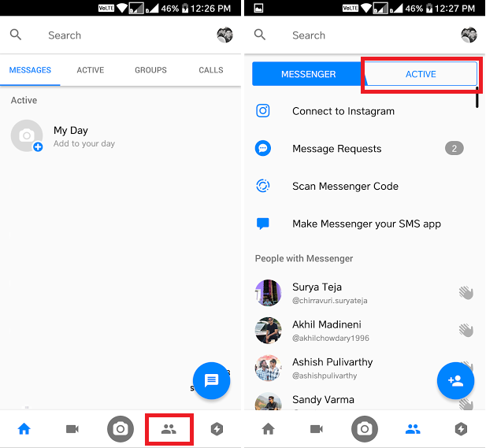The height and width of the screenshot is (448, 486).
Task: Tap battery status icon in left status bar
Action: click(x=185, y=9)
